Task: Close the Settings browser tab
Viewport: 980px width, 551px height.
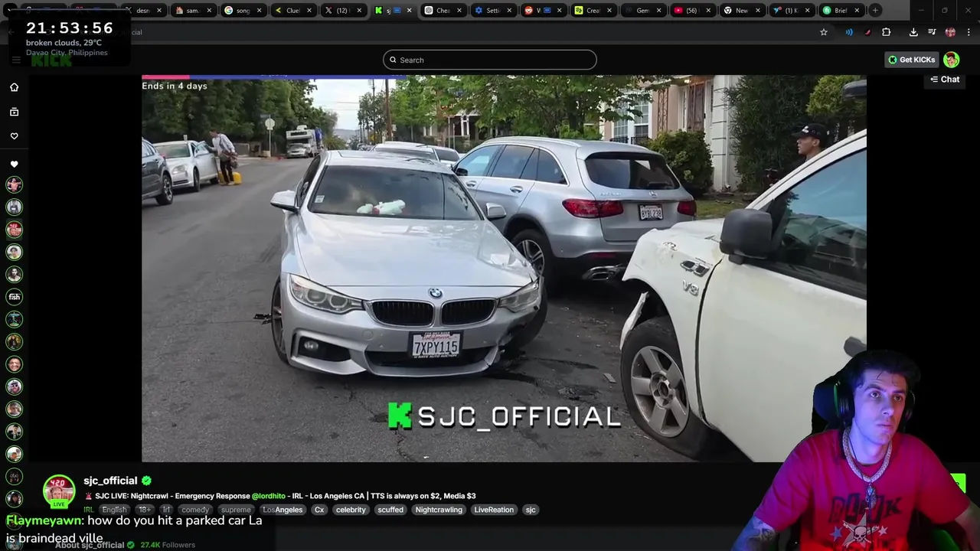Action: (508, 11)
